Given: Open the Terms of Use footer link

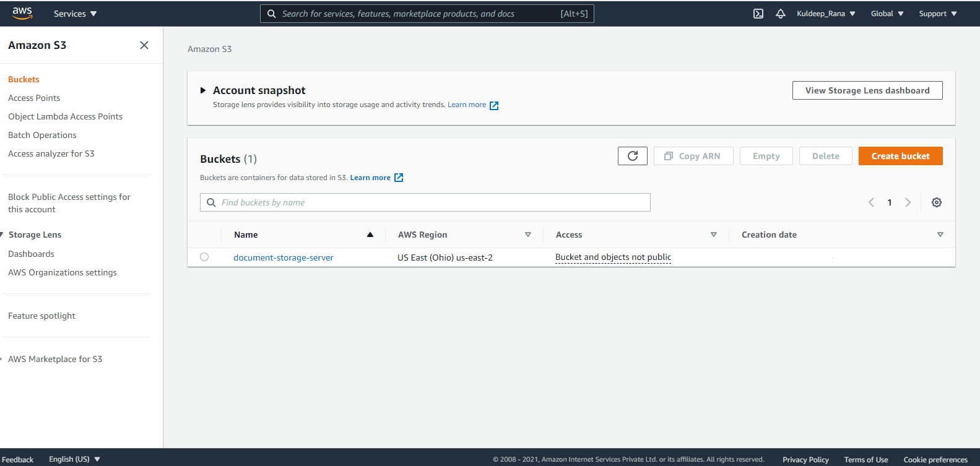Looking at the screenshot, I should click(x=866, y=459).
